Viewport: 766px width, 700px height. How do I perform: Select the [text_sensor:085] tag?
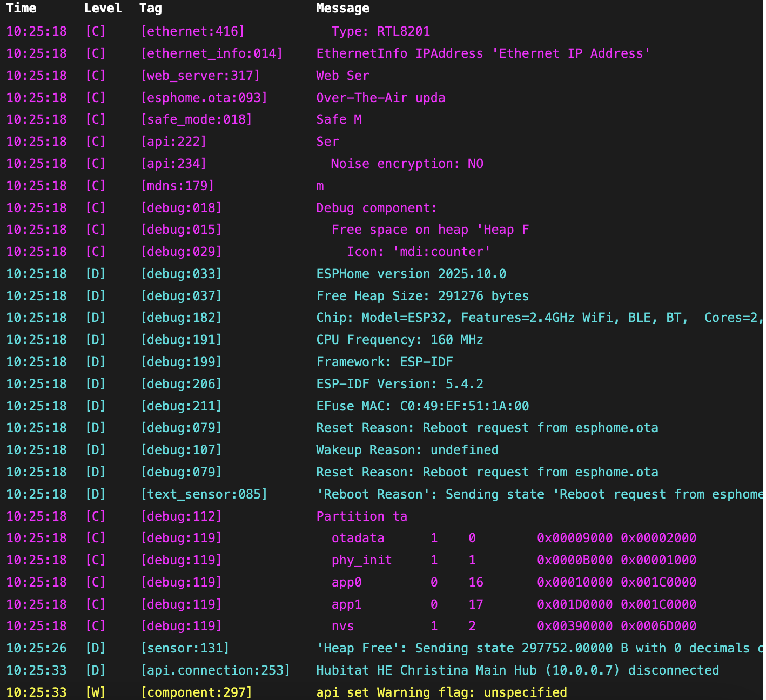204,494
